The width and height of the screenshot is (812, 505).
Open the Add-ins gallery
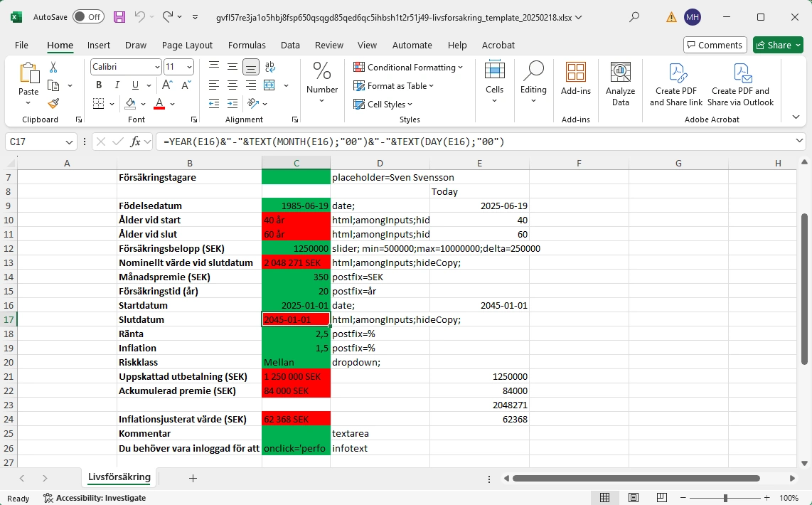pos(575,79)
